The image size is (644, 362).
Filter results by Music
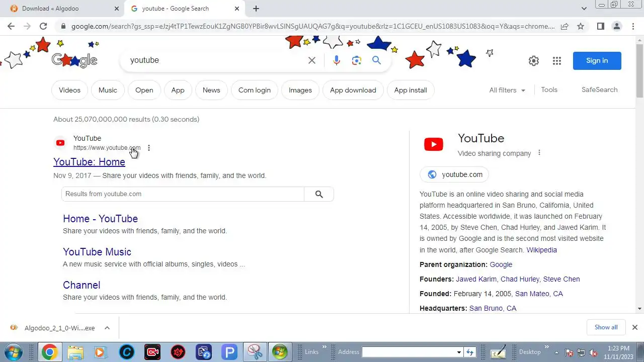coord(108,90)
